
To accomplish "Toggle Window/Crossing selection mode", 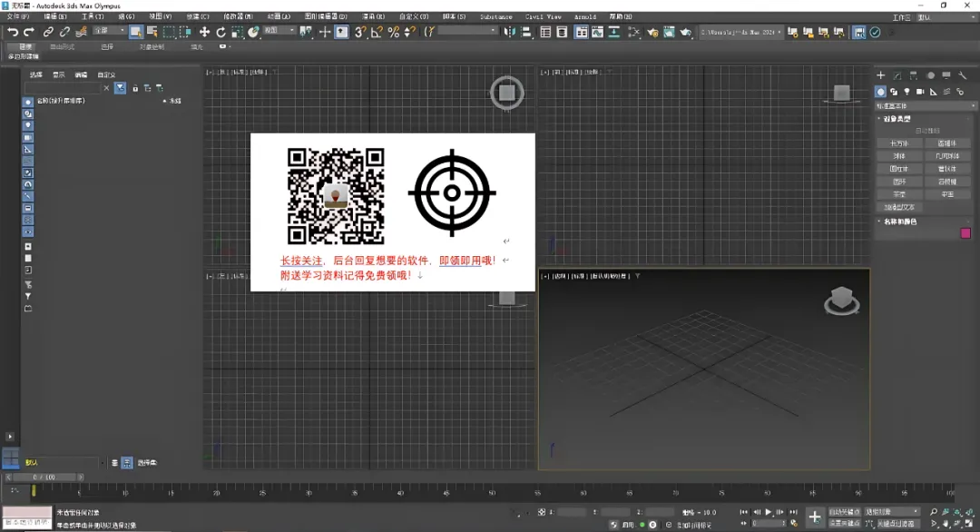I will click(185, 32).
